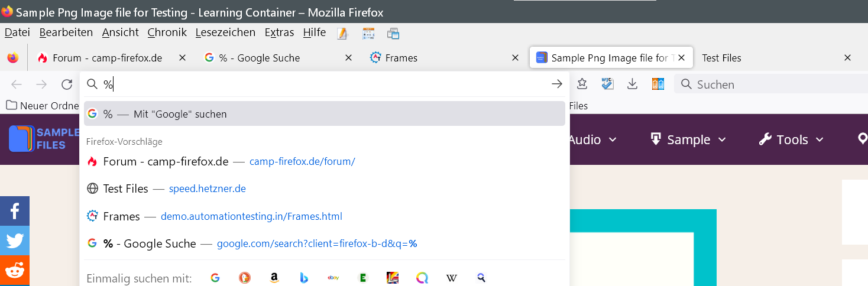Image resolution: width=868 pixels, height=286 pixels.
Task: Expand the Audio navigation dropdown
Action: (x=592, y=140)
